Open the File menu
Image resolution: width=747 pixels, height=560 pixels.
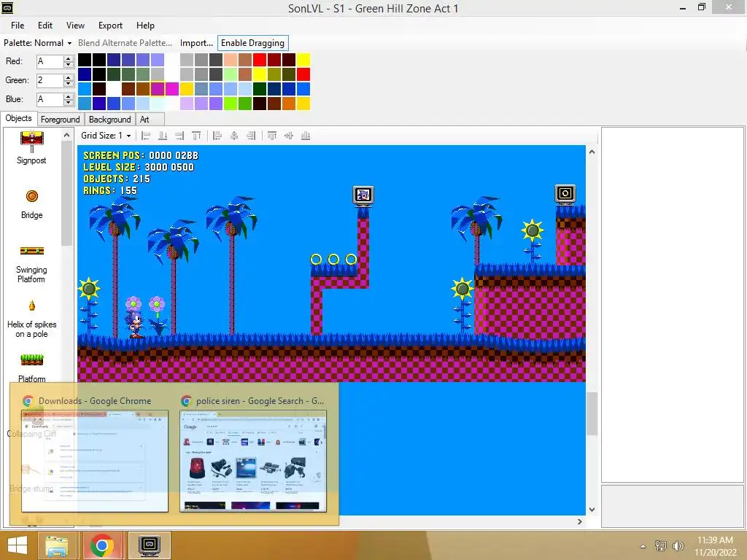pyautogui.click(x=18, y=26)
